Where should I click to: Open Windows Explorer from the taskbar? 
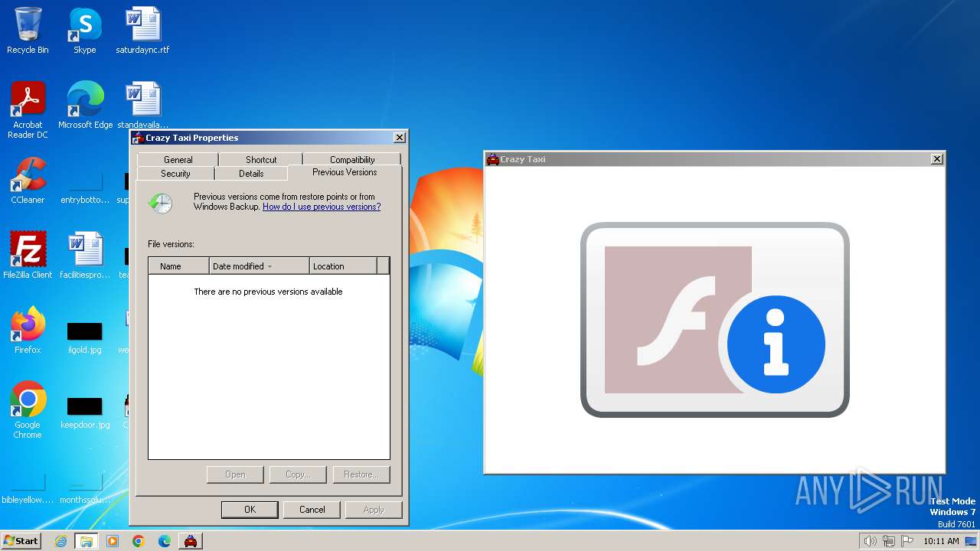[x=87, y=541]
